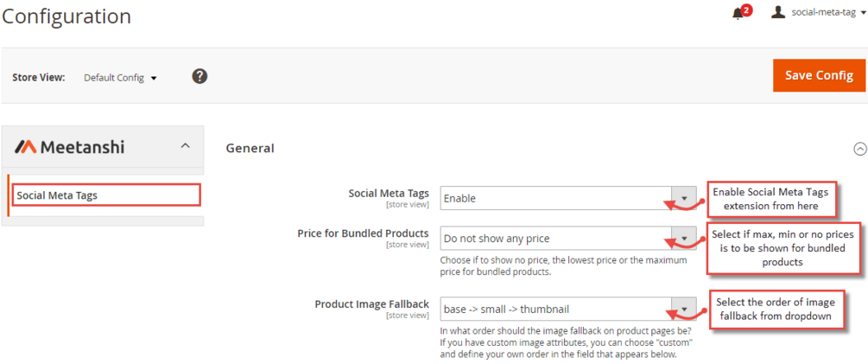Screen dimensions: 868x364
Task: Open the Social Meta Tags Enable dropdown
Action: [x=567, y=198]
